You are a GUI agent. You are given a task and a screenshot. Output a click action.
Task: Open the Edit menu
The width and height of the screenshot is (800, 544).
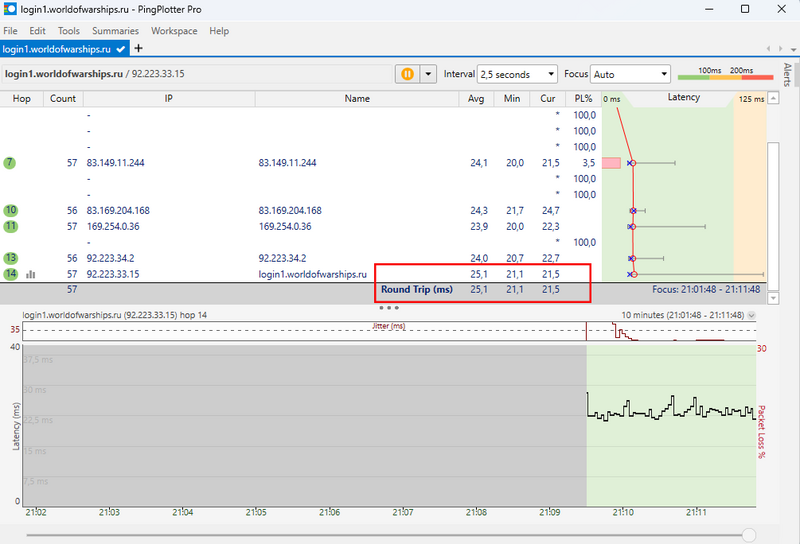tap(37, 31)
